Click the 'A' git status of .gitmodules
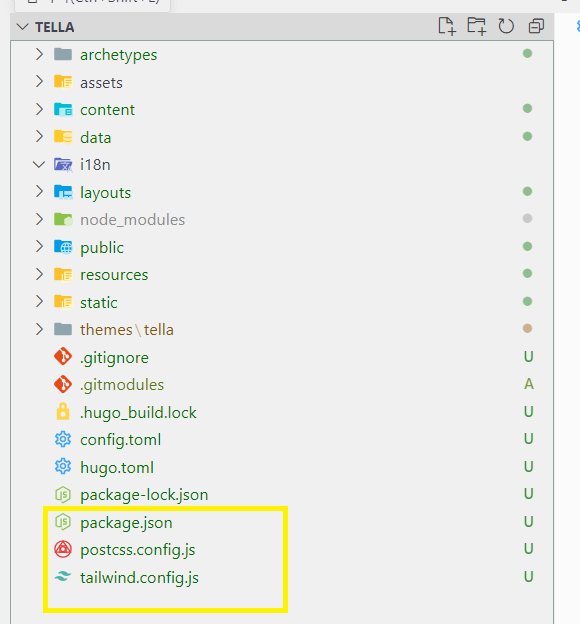Viewport: 580px width, 624px height. click(x=529, y=384)
